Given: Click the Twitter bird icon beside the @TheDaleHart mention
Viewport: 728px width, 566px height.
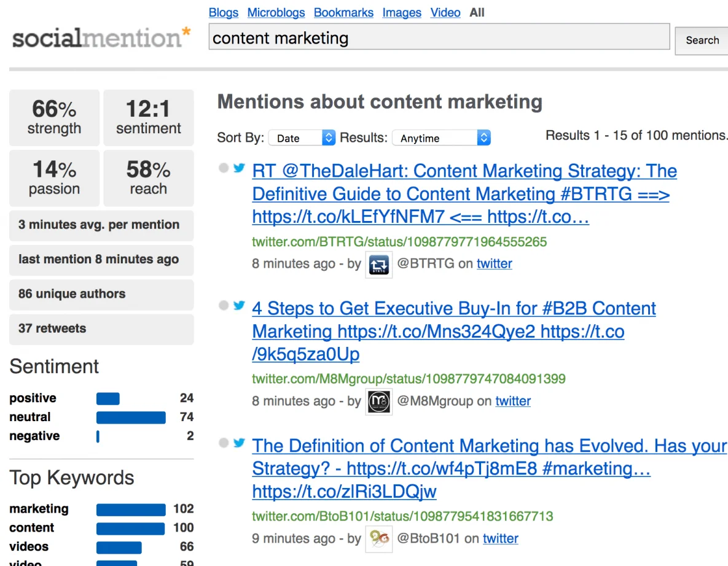Looking at the screenshot, I should point(239,168).
